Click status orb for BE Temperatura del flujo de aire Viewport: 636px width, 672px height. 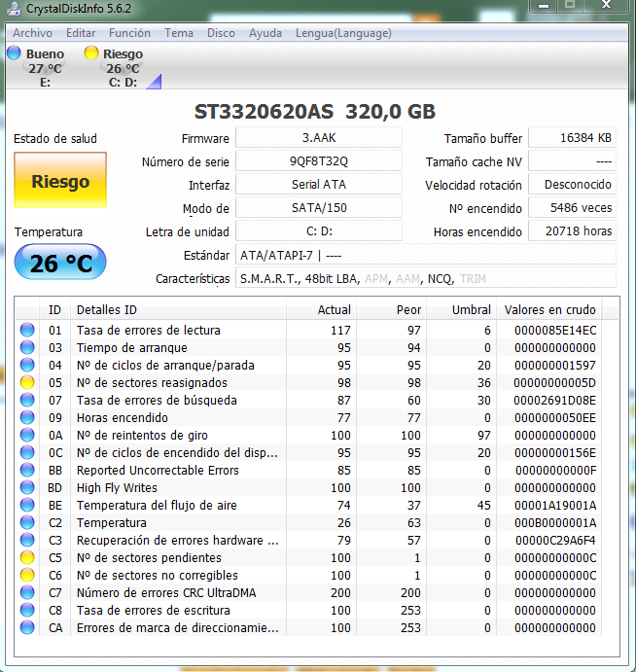coord(27,505)
